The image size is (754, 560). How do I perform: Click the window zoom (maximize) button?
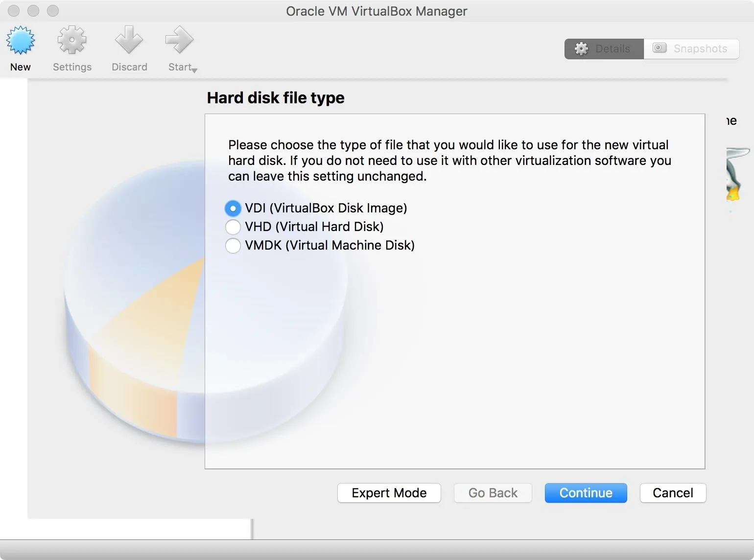point(53,11)
